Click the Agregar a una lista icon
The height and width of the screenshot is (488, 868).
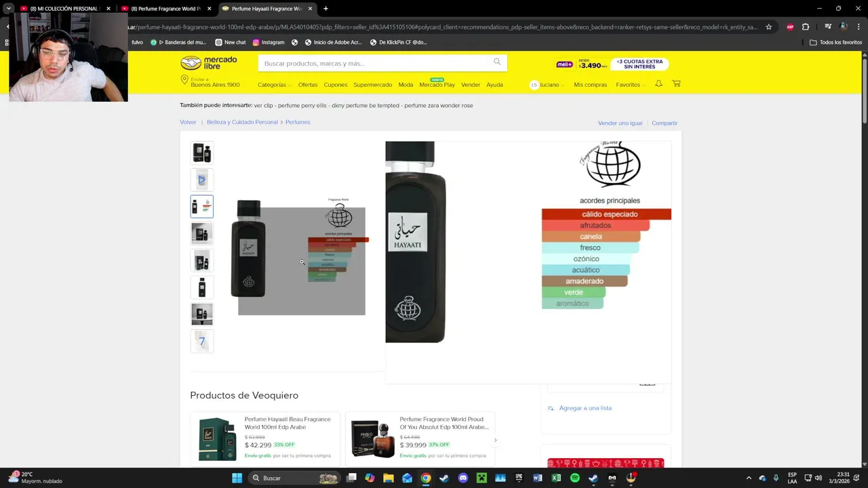[551, 408]
